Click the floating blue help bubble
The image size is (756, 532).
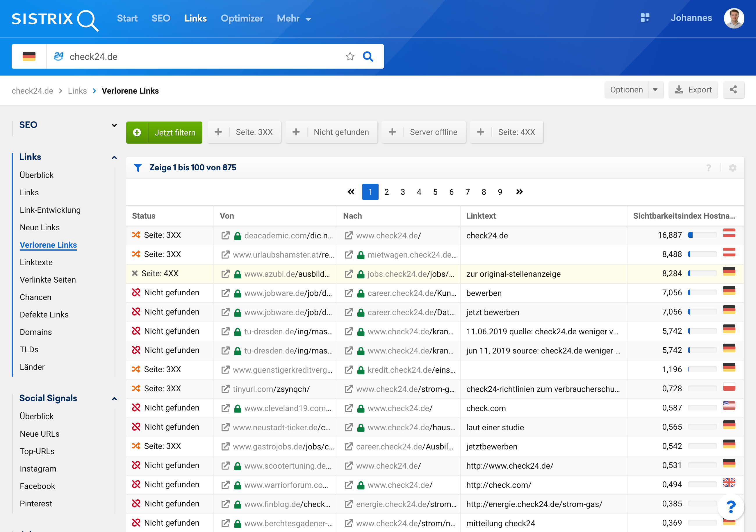click(731, 507)
